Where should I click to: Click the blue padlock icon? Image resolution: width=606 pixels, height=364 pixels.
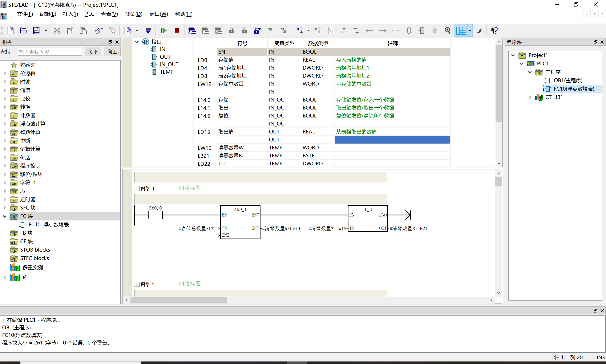pos(257,30)
